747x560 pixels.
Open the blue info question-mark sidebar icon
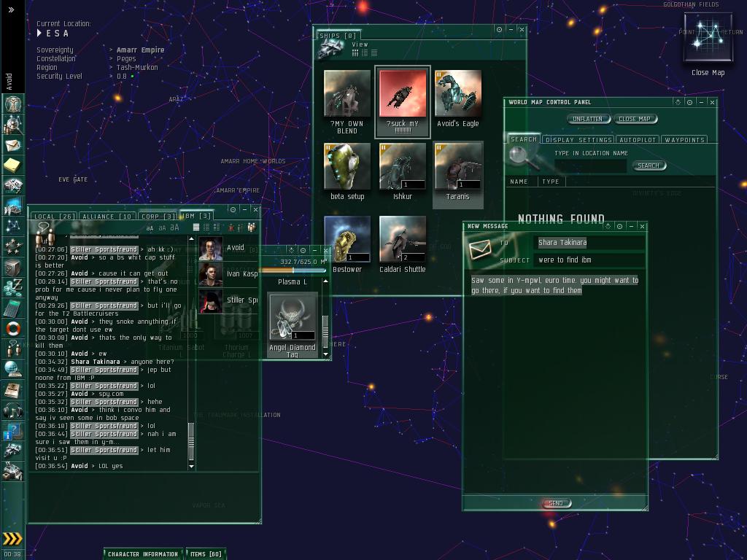(12, 431)
